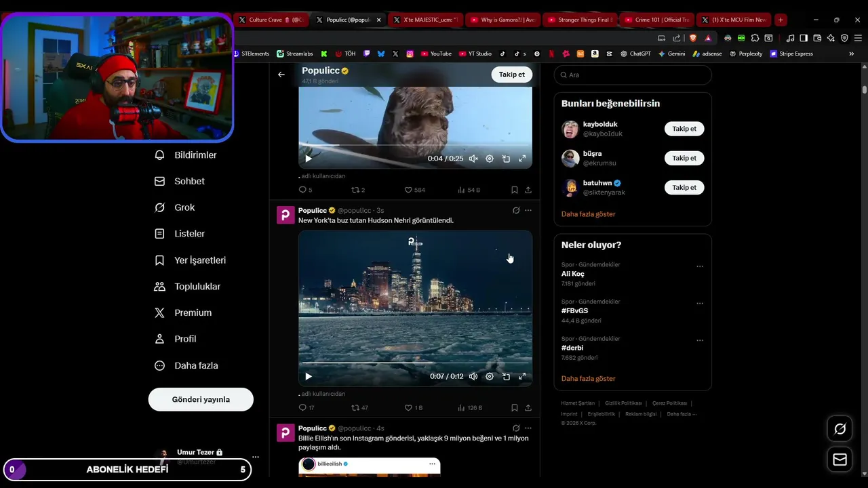Open more options on Billie Eilish post
This screenshot has height=488, width=868.
[528, 428]
